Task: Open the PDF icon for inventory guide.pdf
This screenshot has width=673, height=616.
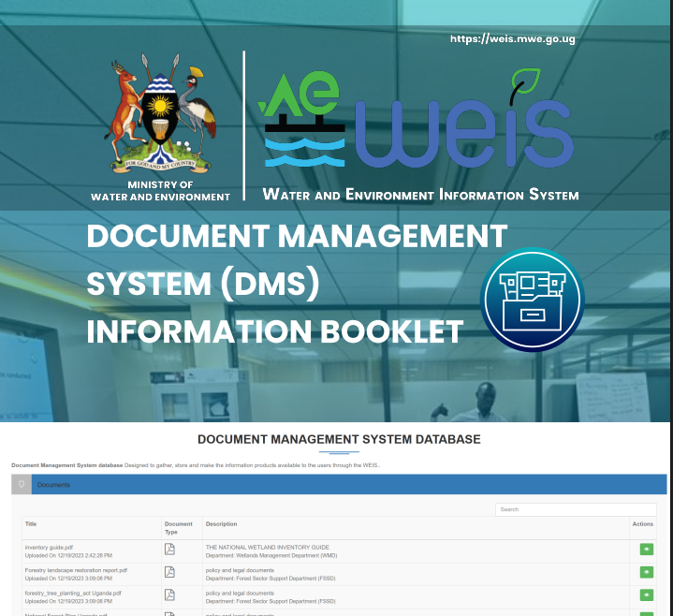Action: pos(169,549)
